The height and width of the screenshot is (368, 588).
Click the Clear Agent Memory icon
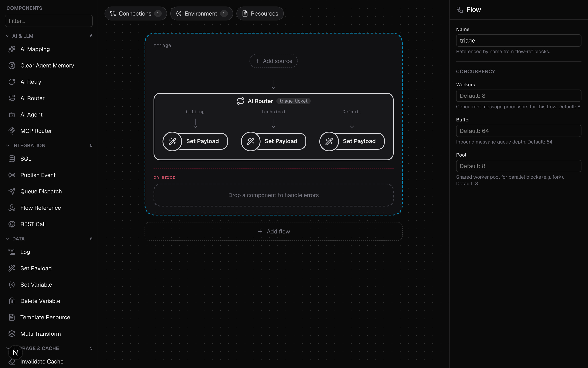click(x=12, y=65)
